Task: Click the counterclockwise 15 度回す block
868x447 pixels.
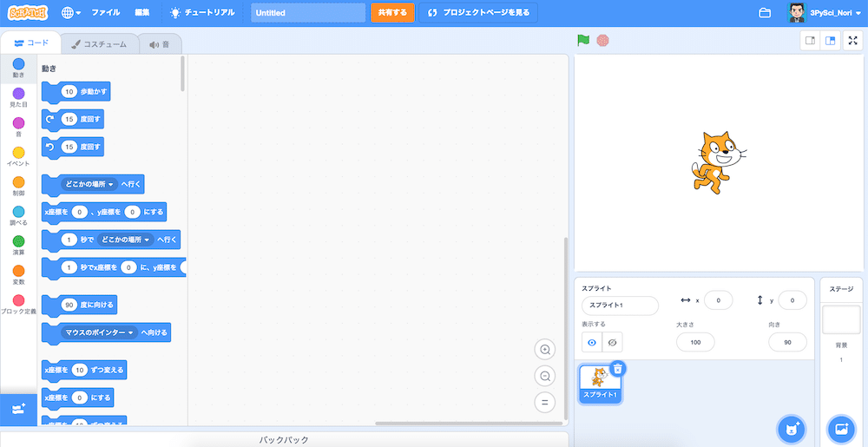Action: pyautogui.click(x=73, y=148)
